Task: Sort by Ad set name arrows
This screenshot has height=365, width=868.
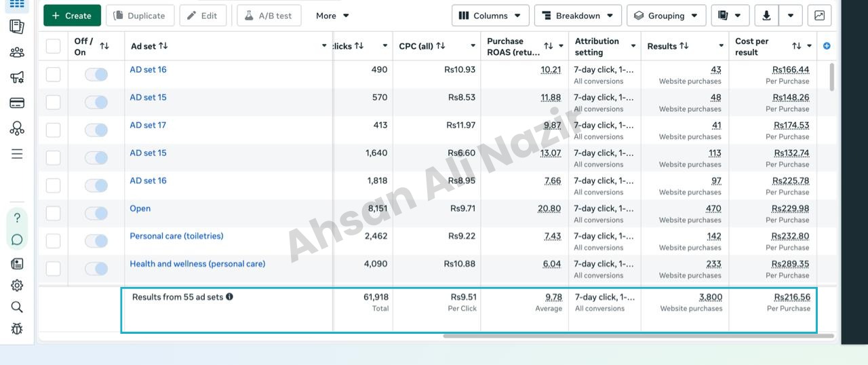Action: [x=163, y=46]
